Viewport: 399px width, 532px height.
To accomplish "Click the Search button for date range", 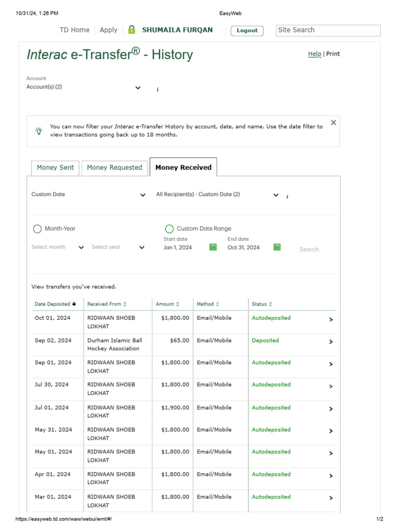I will pos(309,249).
